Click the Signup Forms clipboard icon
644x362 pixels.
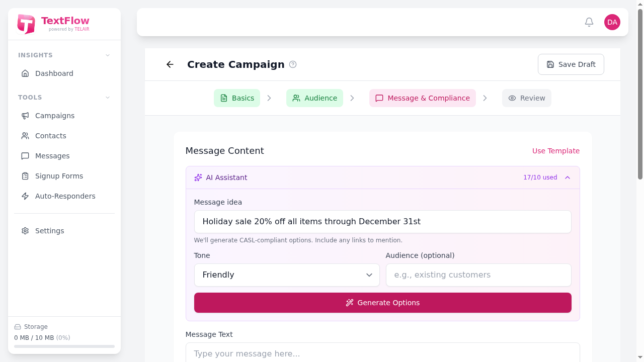pos(25,176)
